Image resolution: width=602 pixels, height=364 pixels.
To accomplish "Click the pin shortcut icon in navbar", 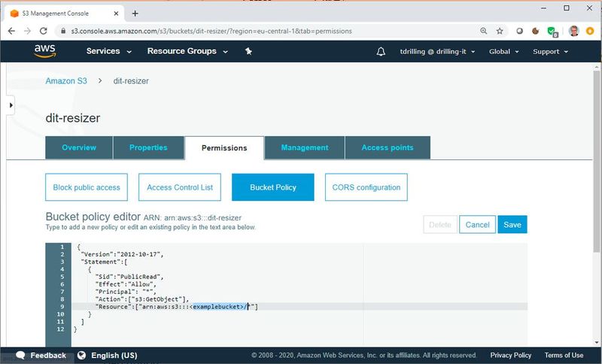I will [248, 51].
